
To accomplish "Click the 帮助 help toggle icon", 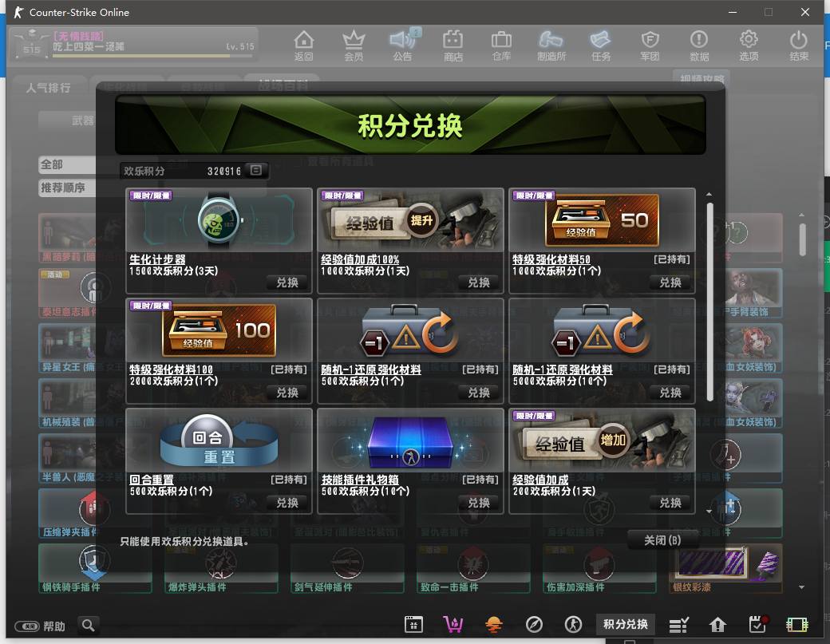I will pyautogui.click(x=27, y=626).
